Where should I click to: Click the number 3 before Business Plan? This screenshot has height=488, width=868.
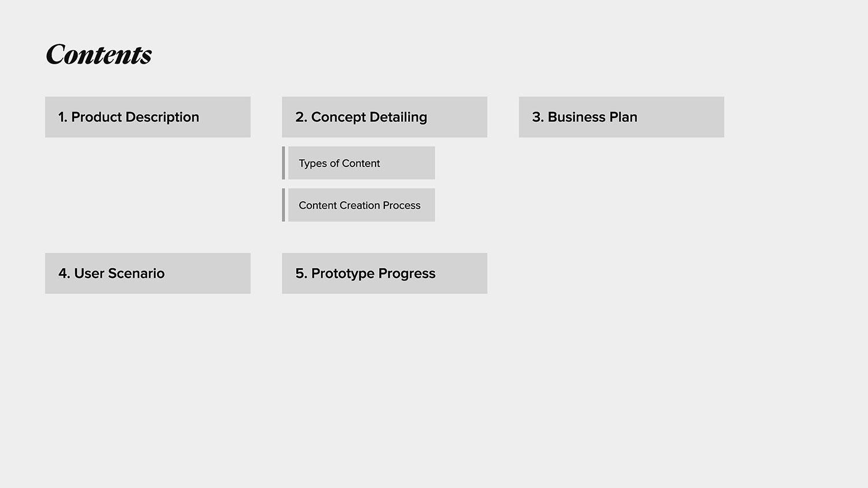point(536,117)
